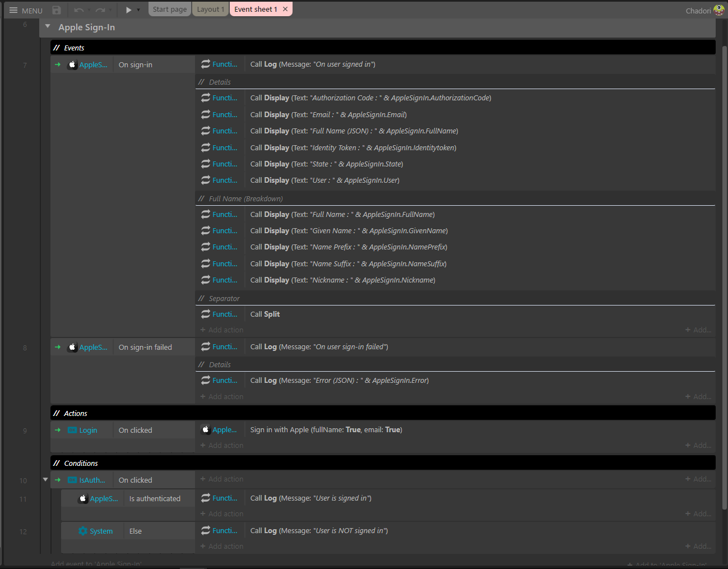Screen dimensions: 728x569
Task: Click the Undo icon in the toolbar
Action: (78, 10)
